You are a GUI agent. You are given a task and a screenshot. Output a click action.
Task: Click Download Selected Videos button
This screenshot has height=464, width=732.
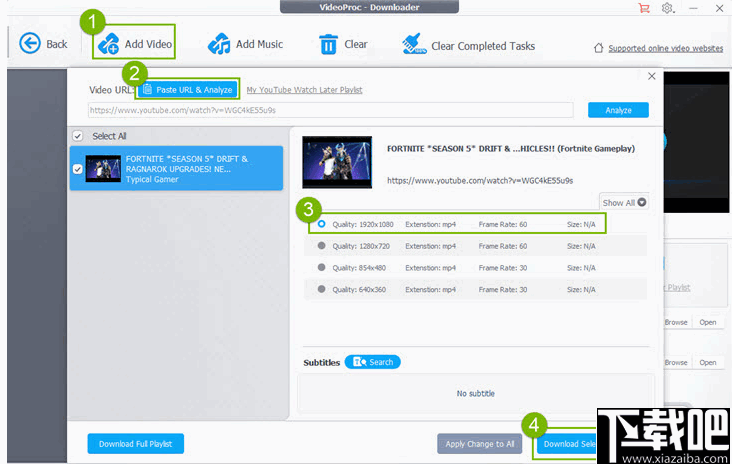567,444
